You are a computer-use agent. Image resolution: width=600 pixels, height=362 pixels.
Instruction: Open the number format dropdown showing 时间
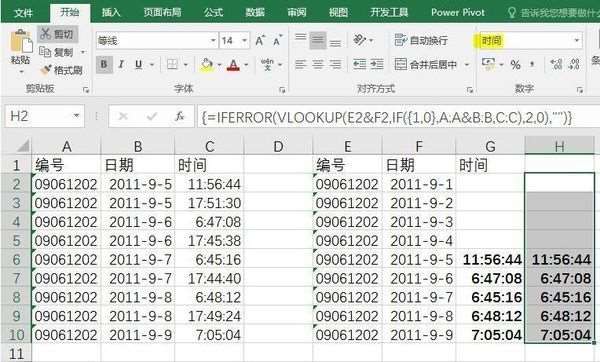(576, 40)
